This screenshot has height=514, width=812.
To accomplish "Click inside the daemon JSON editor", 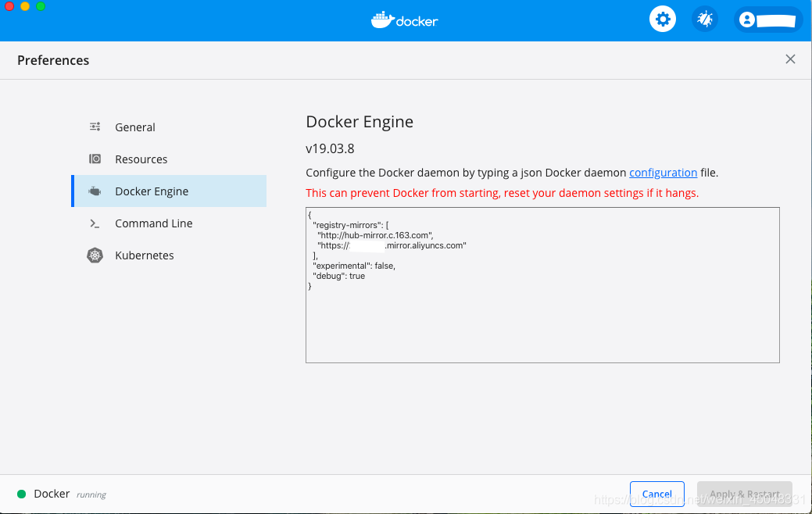I will coord(542,285).
